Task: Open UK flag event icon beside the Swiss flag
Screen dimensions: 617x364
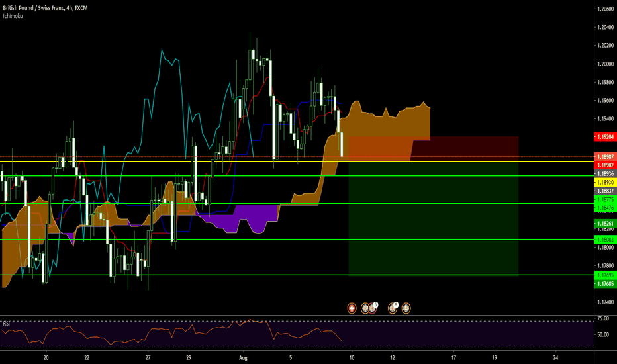Action: 365,308
